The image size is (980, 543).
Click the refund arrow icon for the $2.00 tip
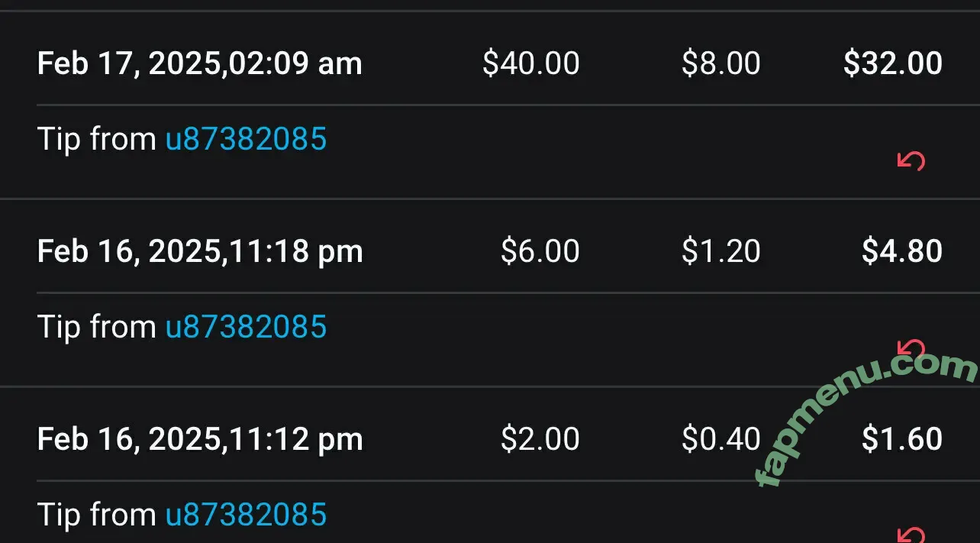pos(911,535)
